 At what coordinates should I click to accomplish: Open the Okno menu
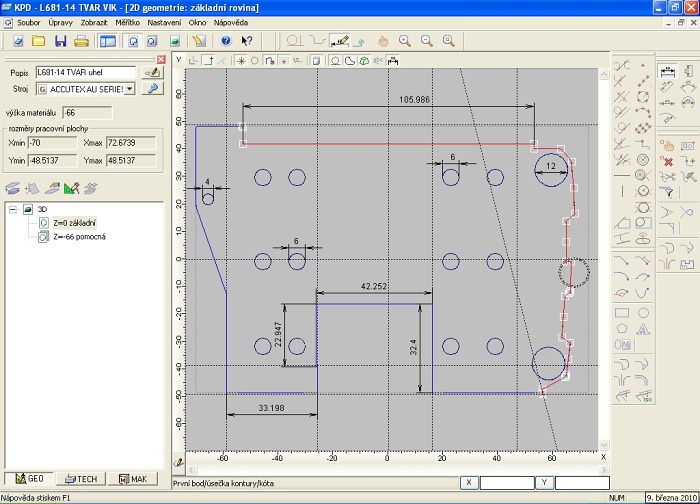197,22
